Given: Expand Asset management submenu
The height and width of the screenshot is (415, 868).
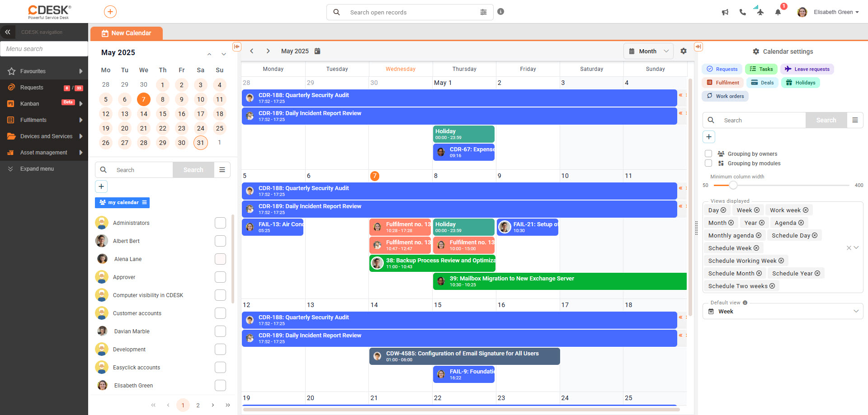Looking at the screenshot, I should (81, 153).
